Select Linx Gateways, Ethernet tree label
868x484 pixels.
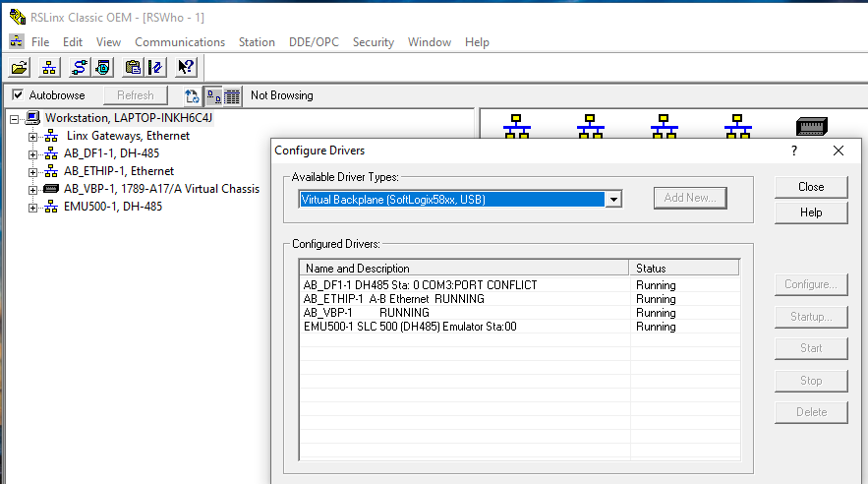point(128,136)
